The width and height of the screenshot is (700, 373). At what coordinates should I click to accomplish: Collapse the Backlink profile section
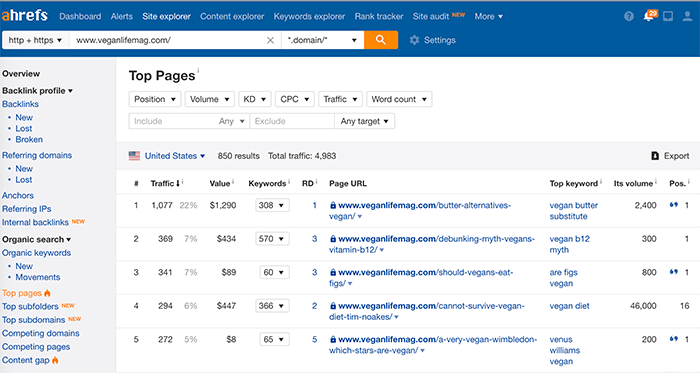(38, 91)
